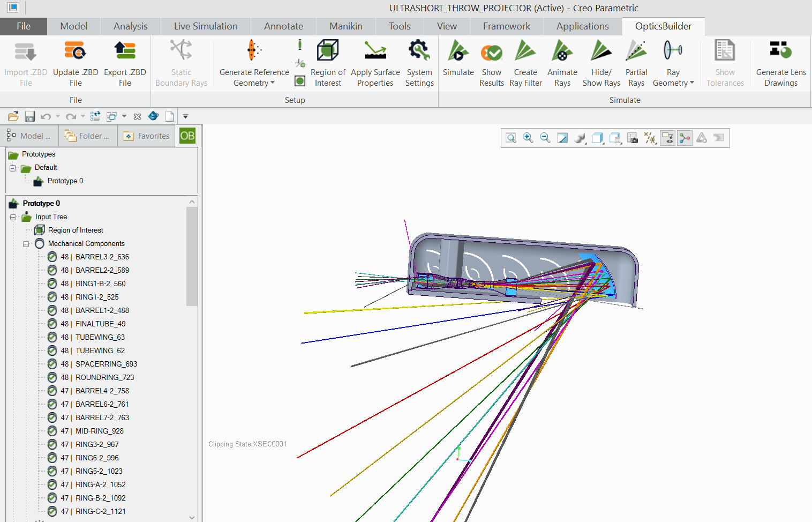
Task: Toggle Hide/Show Rays icon
Action: pyautogui.click(x=601, y=50)
